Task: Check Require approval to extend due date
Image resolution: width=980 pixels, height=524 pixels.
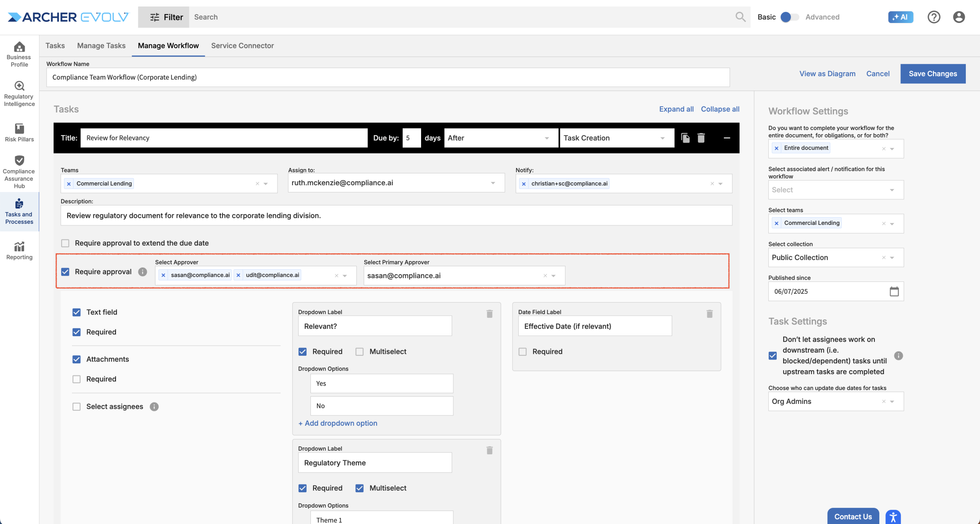Action: click(x=65, y=243)
